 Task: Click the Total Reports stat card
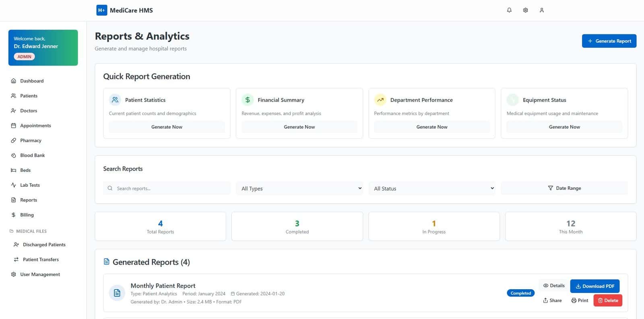[160, 226]
